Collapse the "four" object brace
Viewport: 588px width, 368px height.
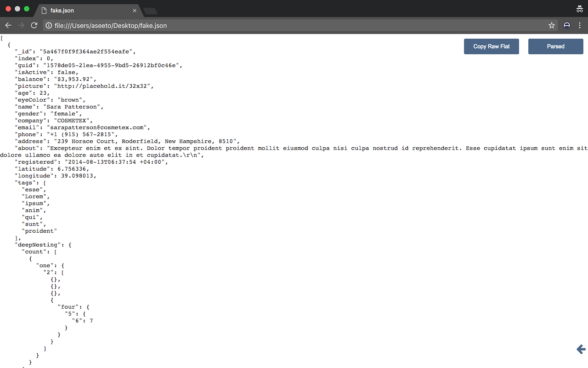pos(88,307)
